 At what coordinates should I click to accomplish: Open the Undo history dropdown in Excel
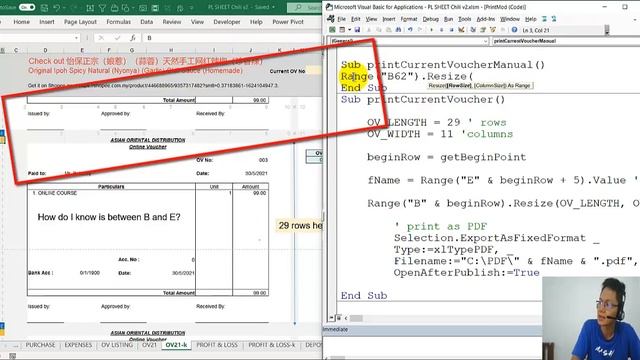point(65,7)
